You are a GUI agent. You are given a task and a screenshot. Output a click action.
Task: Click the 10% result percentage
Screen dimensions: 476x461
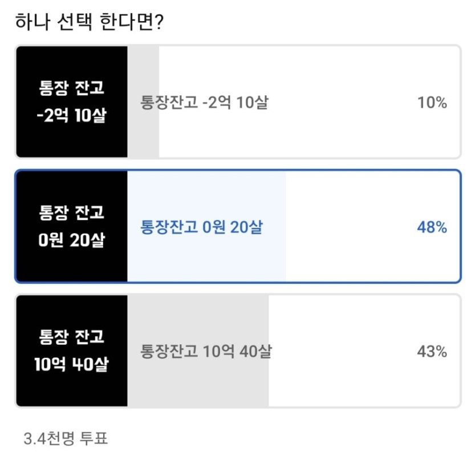[432, 103]
